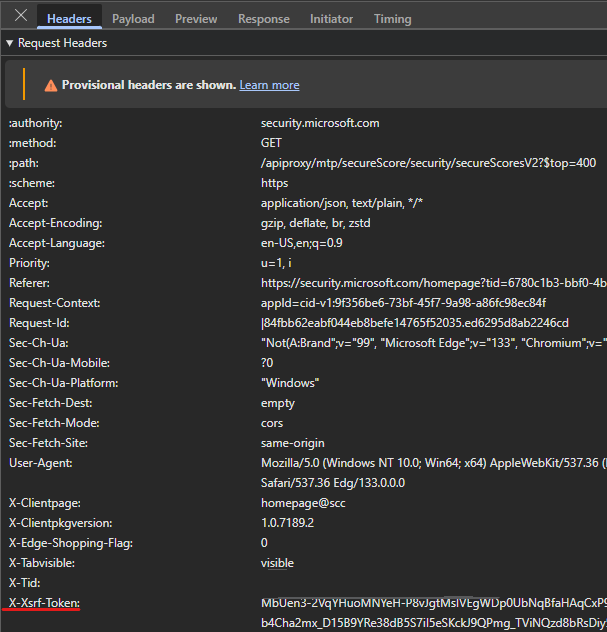Select the :method: header name

pos(33,143)
